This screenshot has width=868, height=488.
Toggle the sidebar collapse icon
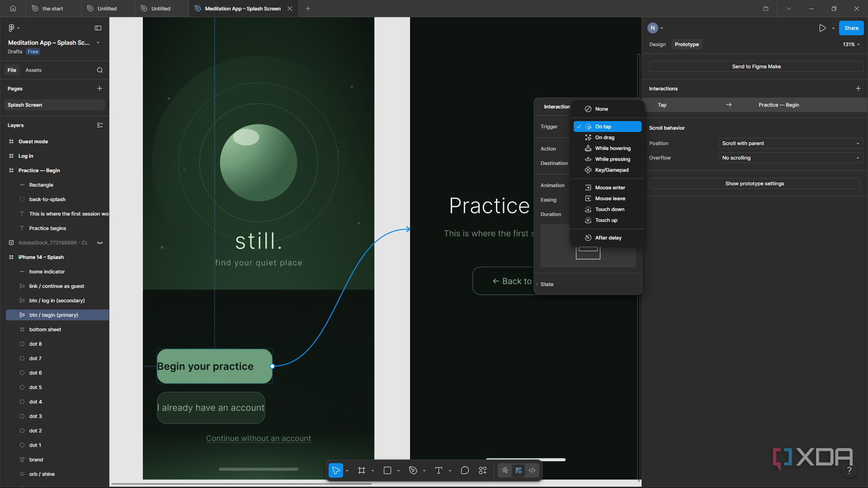pos(98,28)
